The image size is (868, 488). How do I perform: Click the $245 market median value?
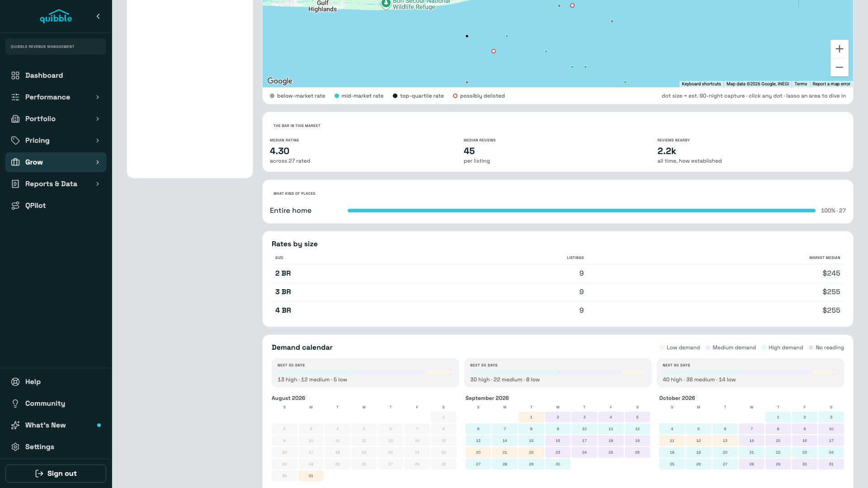coord(831,273)
